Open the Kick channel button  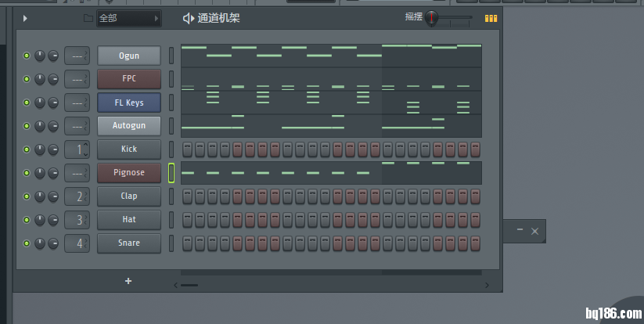point(129,149)
